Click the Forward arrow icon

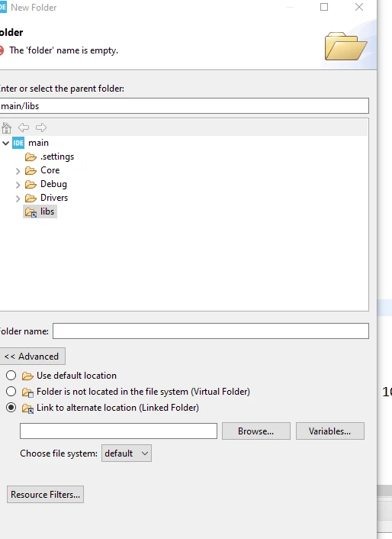coord(41,127)
